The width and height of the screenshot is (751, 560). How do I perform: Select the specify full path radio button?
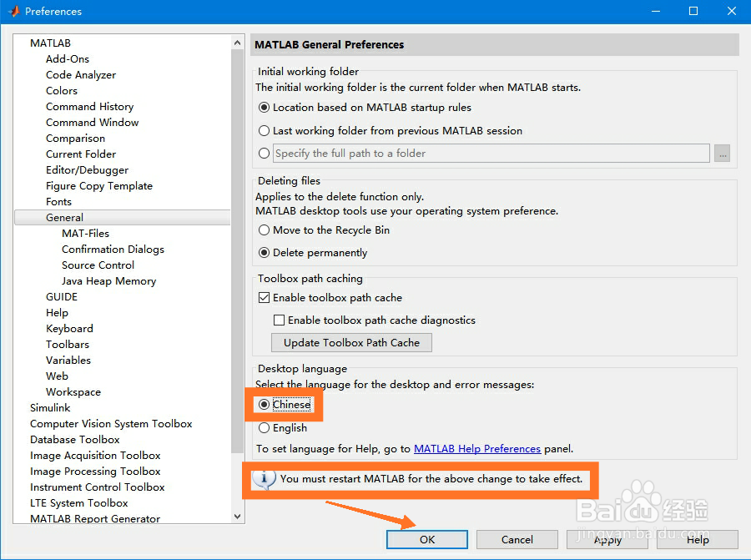coord(264,154)
